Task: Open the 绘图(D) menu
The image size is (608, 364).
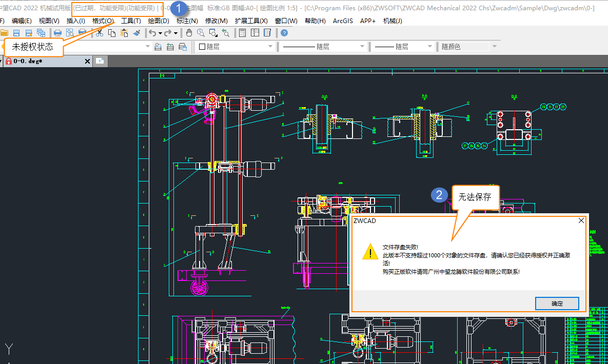Action: 159,21
